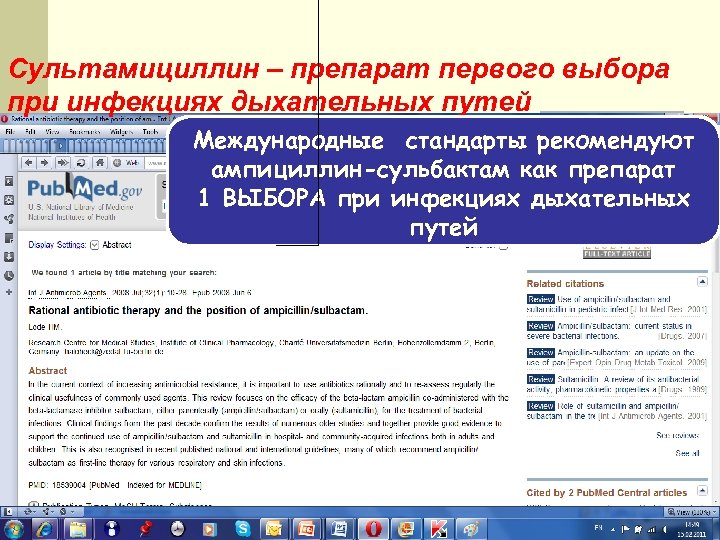720x540 pixels.
Task: Open Paint from the taskbar
Action: coord(471,529)
